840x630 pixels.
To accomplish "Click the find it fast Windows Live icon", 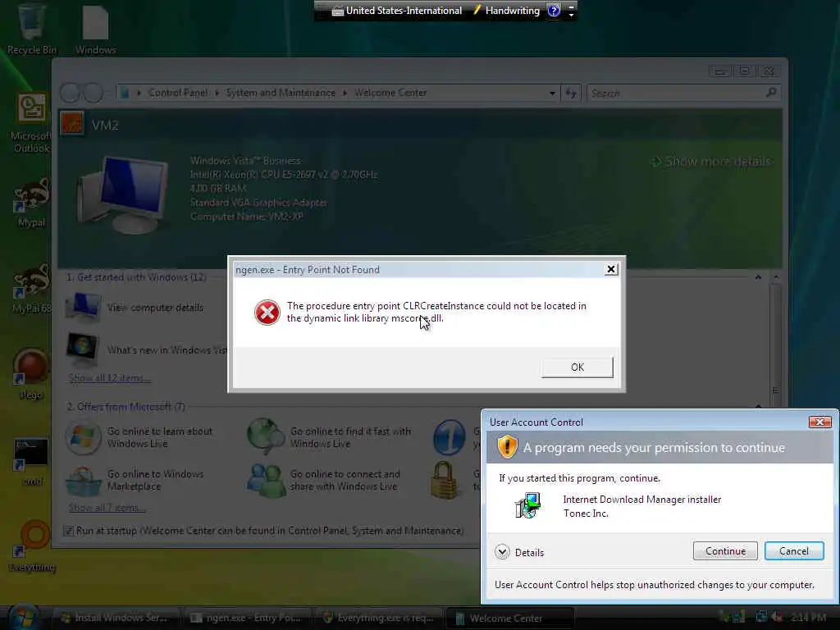I will [x=266, y=436].
